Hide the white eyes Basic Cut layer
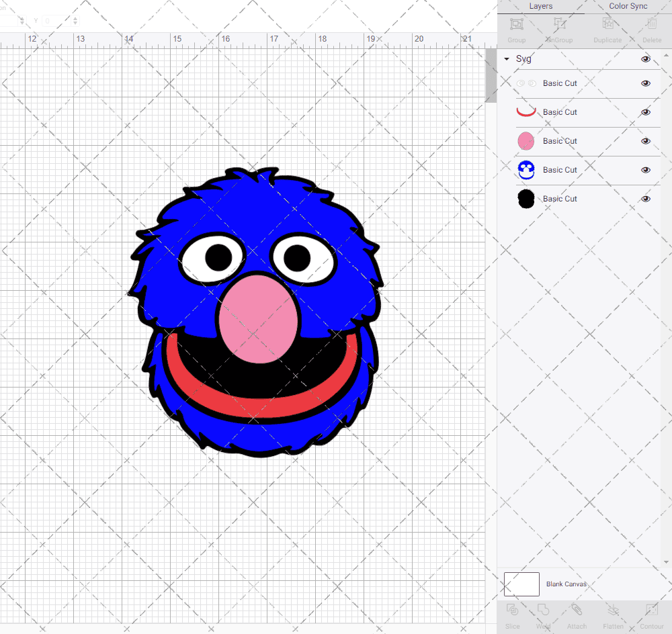The width and height of the screenshot is (672, 634). coord(645,83)
